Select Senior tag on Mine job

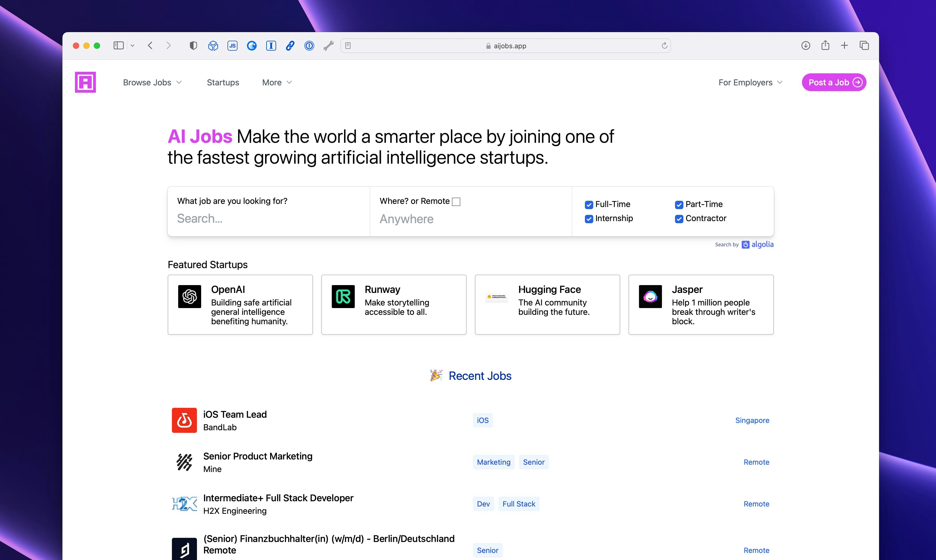(x=534, y=462)
